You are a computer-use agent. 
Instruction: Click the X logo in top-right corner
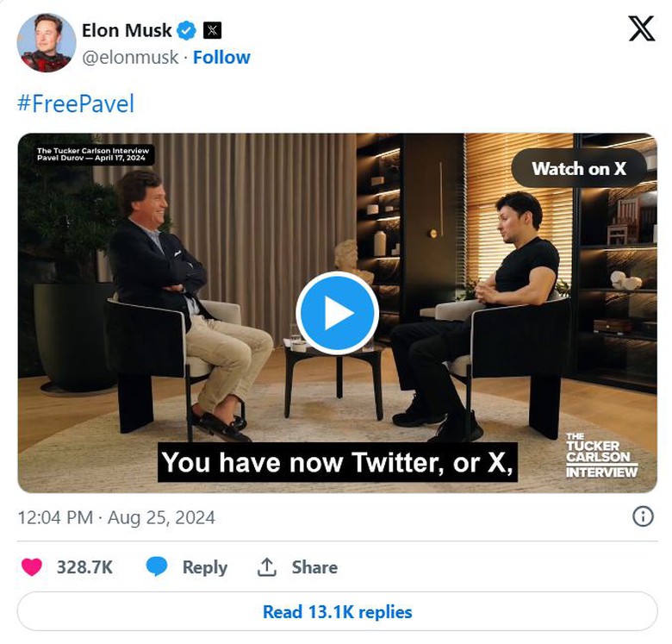[642, 29]
